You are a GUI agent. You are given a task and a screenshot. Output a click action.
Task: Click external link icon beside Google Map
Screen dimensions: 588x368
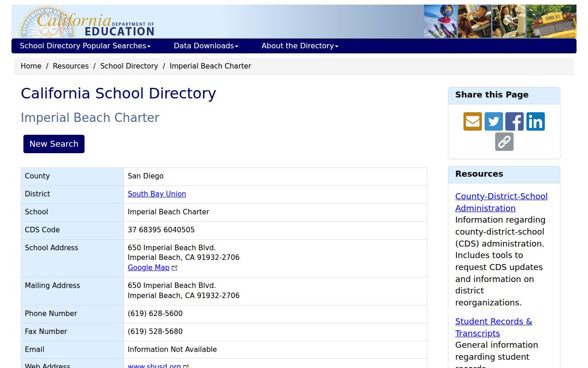pos(175,268)
